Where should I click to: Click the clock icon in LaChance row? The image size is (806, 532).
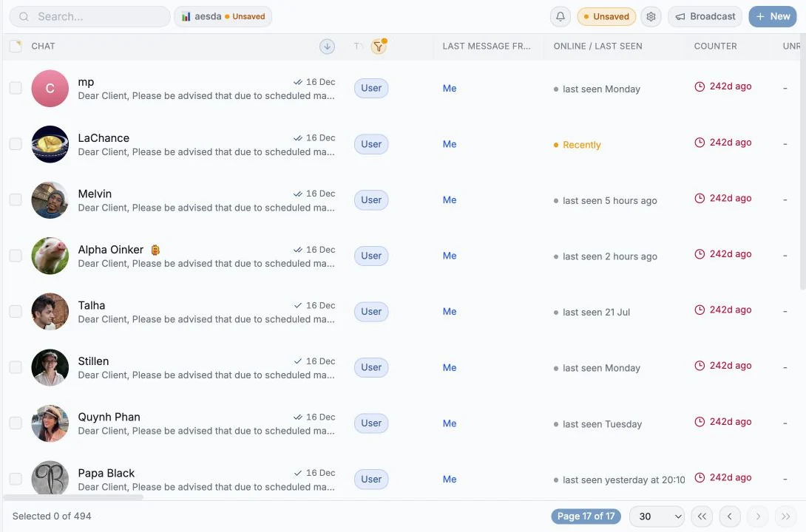[700, 143]
